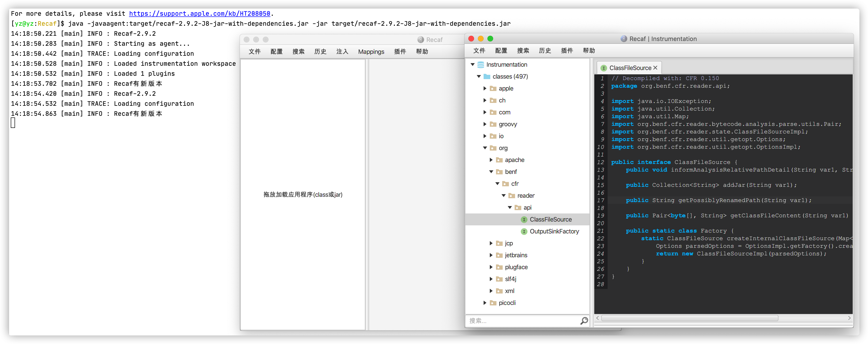The height and width of the screenshot is (344, 868).
Task: Open the 注入 menu
Action: [342, 51]
